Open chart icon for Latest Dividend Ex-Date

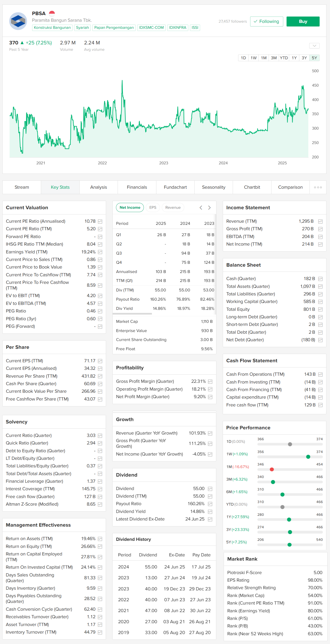210,519
